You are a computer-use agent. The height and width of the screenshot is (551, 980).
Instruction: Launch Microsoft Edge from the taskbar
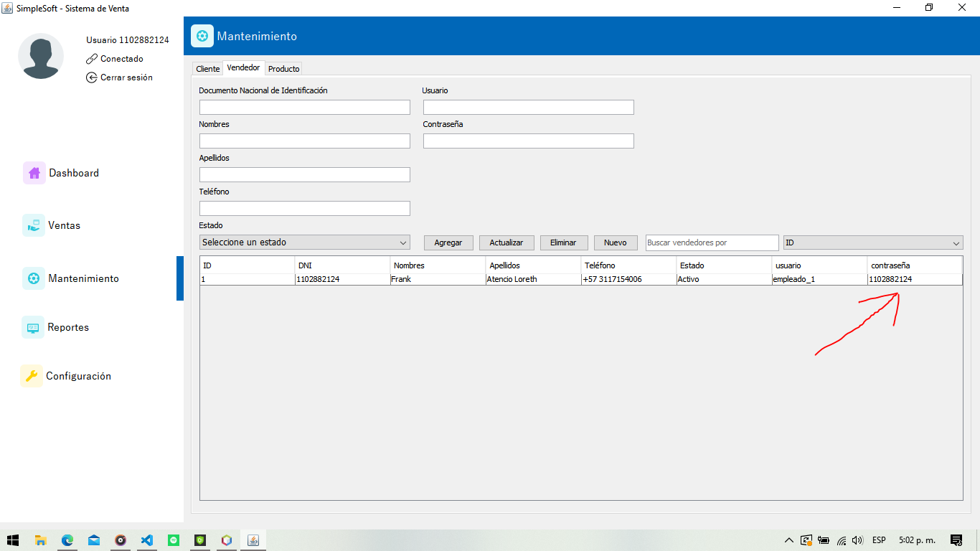tap(67, 540)
